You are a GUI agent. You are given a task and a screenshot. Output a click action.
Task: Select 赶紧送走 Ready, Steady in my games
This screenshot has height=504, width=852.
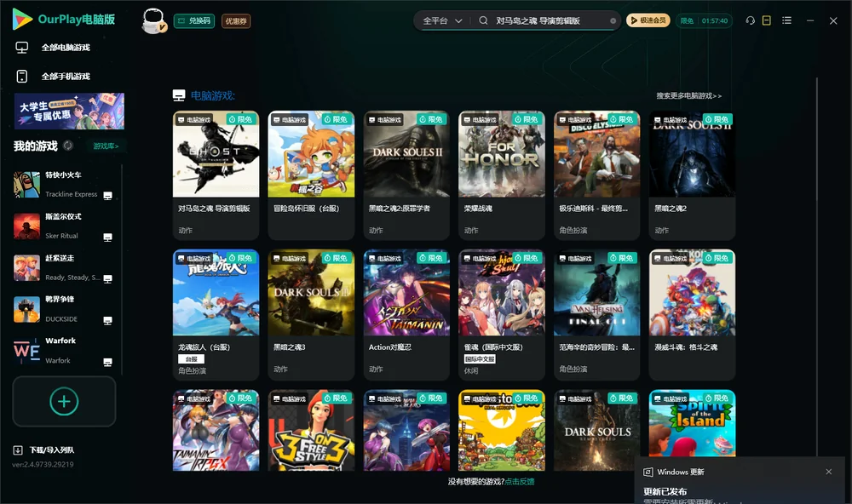[64, 267]
